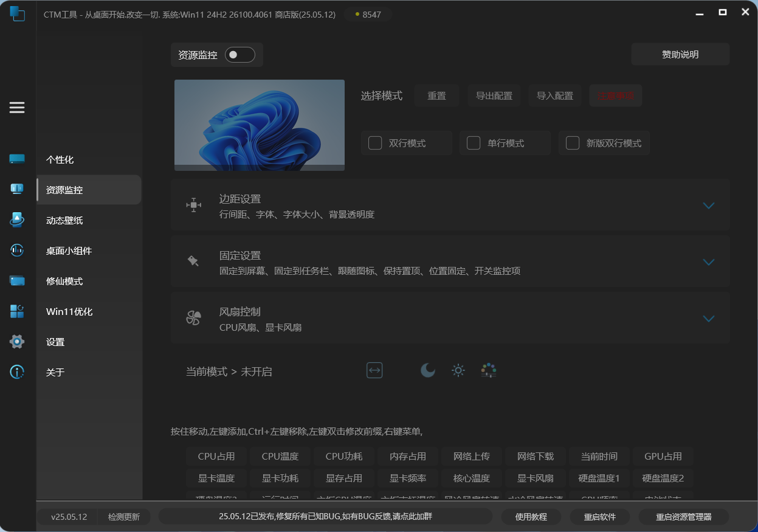Screen dimensions: 758x532
Task: Click the settings gear sidebar icon
Action: tap(17, 342)
